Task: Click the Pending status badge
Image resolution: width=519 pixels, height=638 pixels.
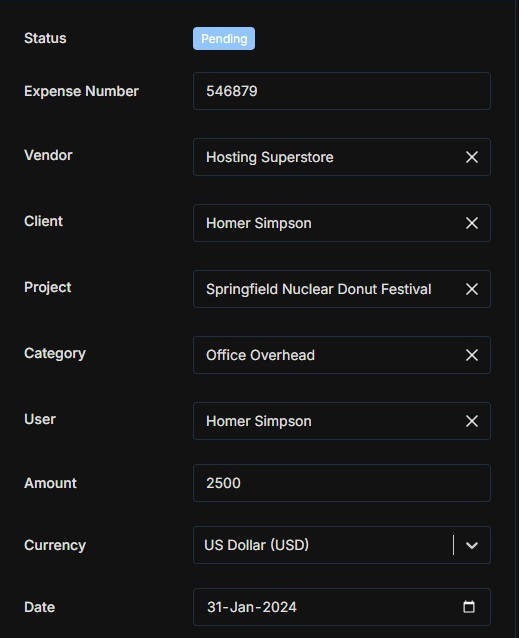Action: click(x=224, y=39)
